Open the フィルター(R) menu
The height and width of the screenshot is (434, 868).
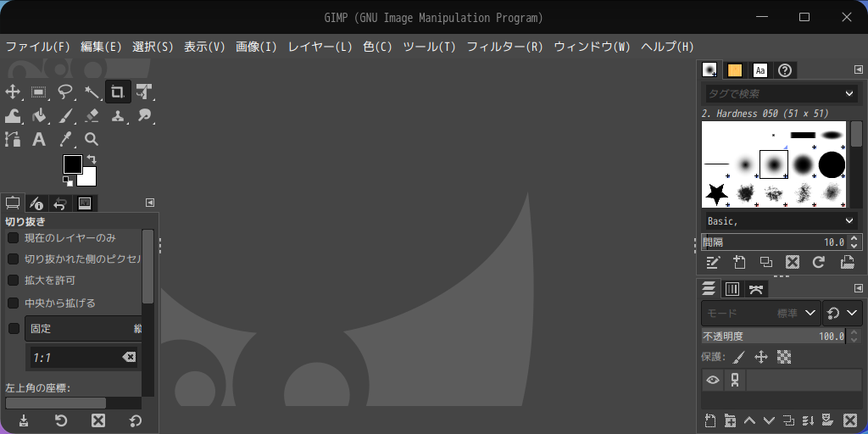pyautogui.click(x=505, y=47)
